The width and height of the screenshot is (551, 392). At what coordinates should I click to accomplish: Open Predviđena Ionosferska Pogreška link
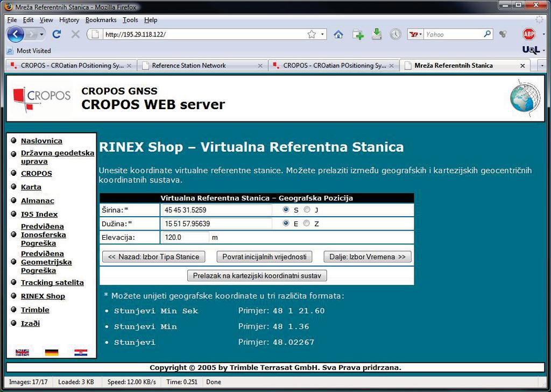tap(44, 234)
